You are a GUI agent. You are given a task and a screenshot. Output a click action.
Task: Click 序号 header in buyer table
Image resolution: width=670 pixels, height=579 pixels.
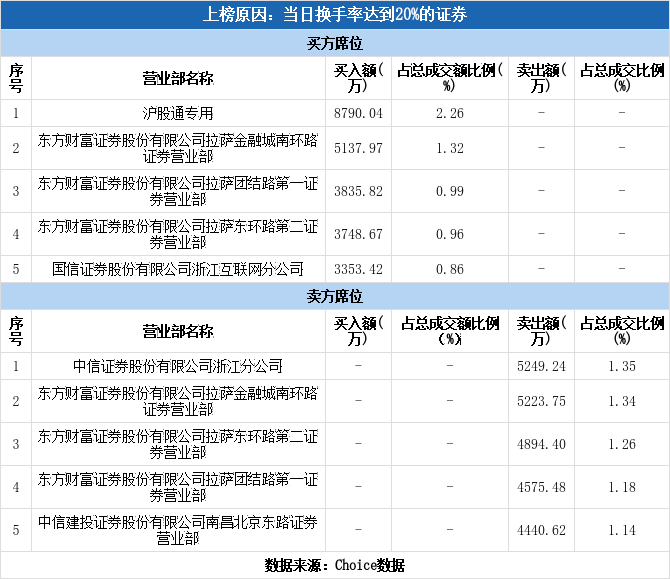[16, 78]
